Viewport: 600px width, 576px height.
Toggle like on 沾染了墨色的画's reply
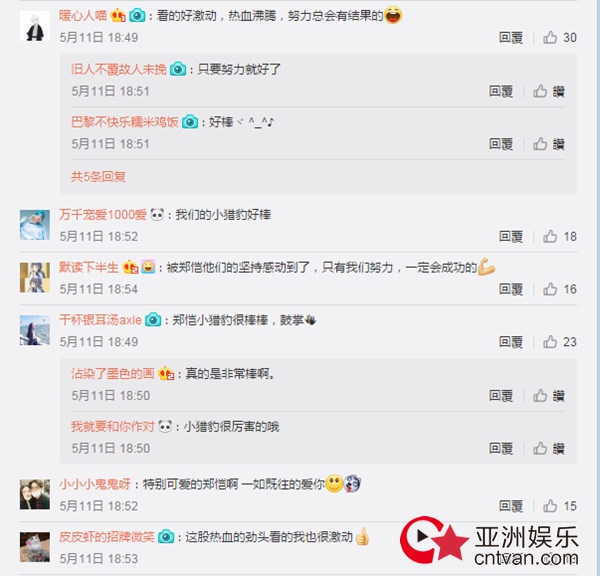(549, 395)
